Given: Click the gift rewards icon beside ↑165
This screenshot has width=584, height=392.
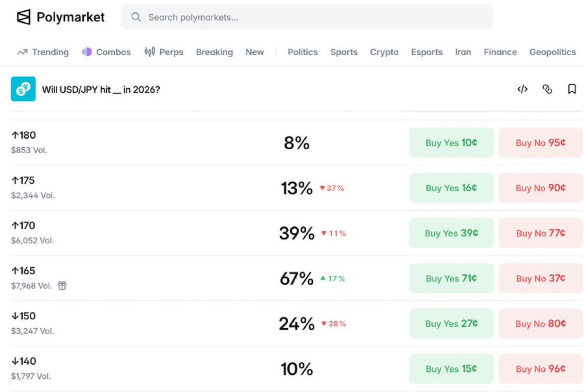Looking at the screenshot, I should (x=62, y=286).
